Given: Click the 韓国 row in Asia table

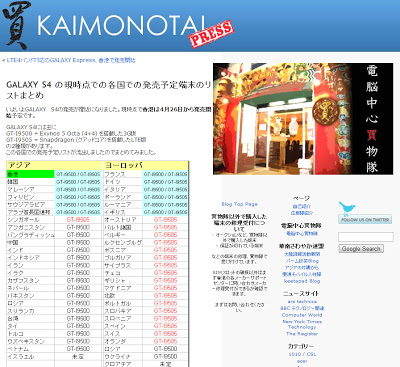Looking at the screenshot, I should coord(30,182).
